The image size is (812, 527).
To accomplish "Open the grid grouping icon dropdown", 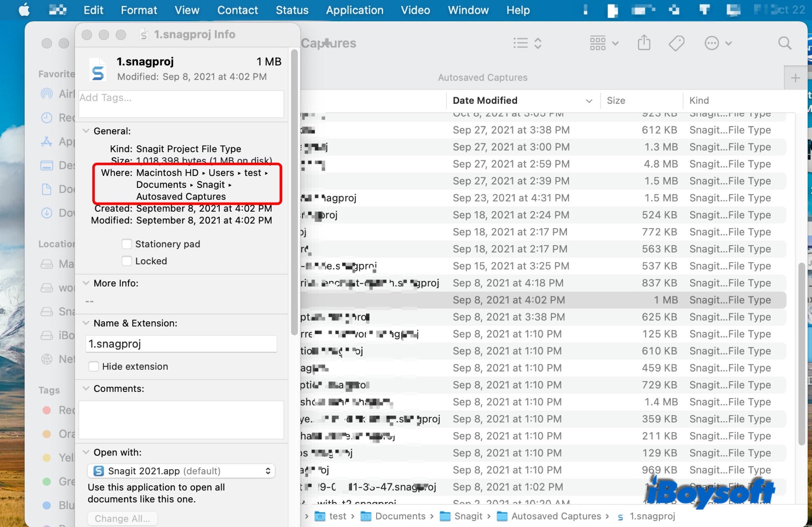I will [x=604, y=43].
